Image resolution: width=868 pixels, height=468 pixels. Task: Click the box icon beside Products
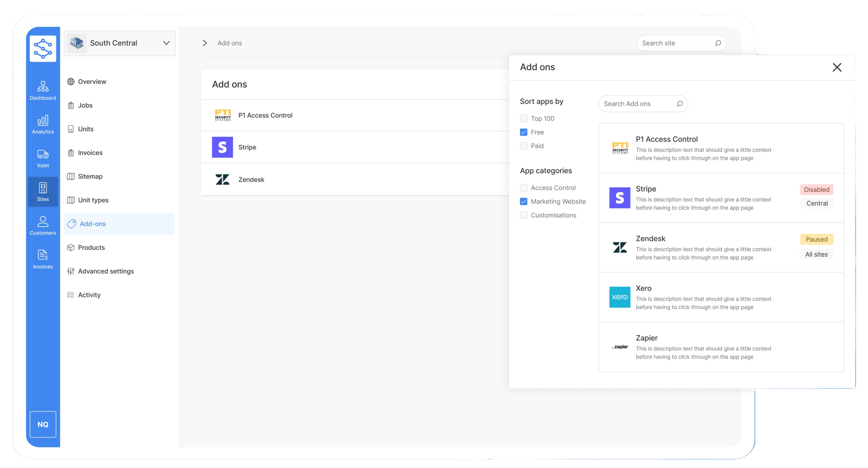coord(71,247)
